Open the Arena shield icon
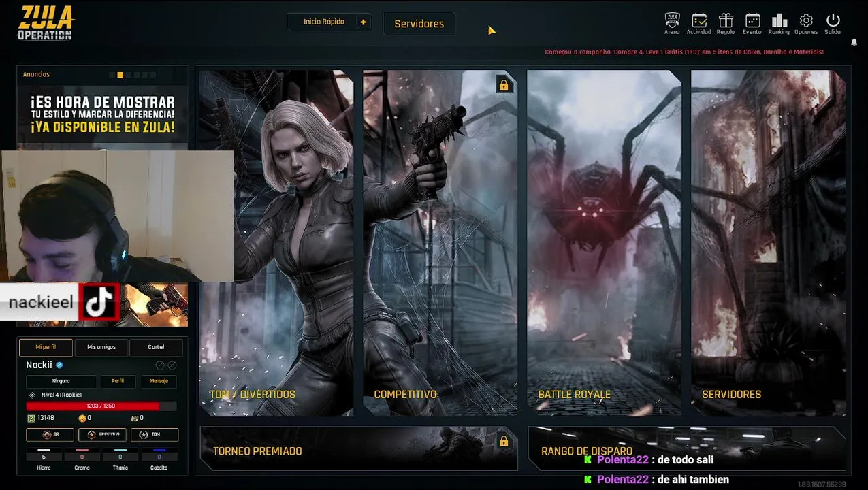 tap(672, 20)
